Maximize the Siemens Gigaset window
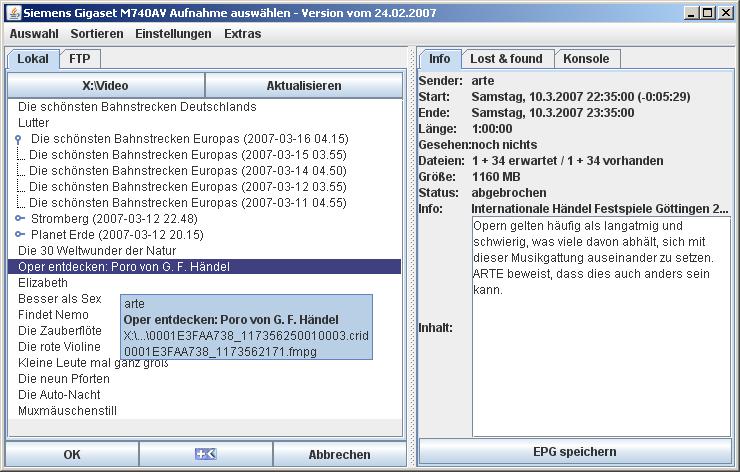 pos(708,13)
